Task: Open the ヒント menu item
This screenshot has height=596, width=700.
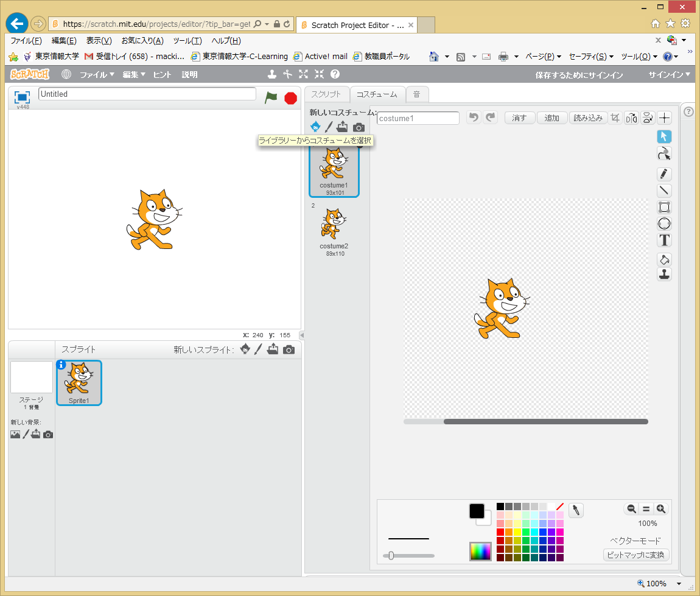Action: (x=162, y=74)
